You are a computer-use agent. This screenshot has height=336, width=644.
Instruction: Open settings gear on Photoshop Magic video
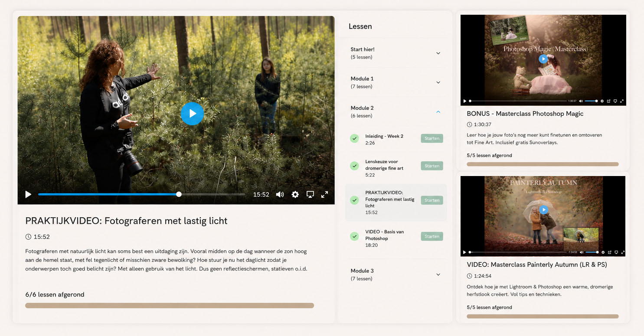click(x=602, y=101)
